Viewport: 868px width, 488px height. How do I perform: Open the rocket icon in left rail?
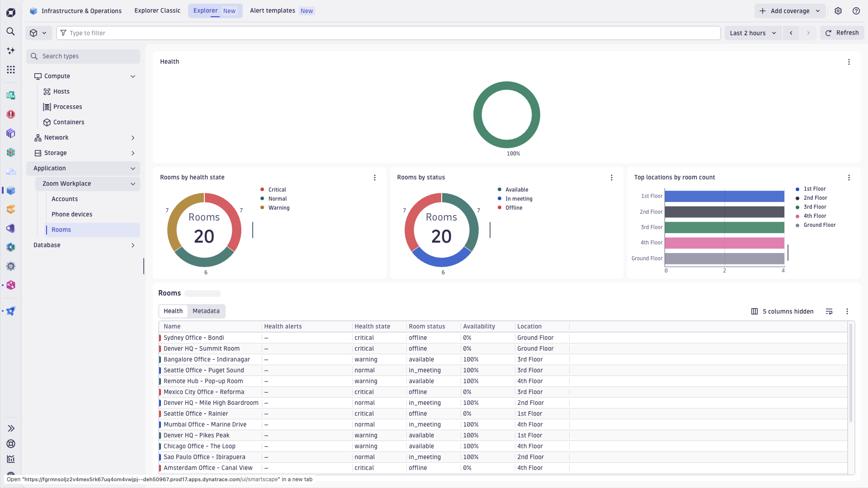[11, 311]
